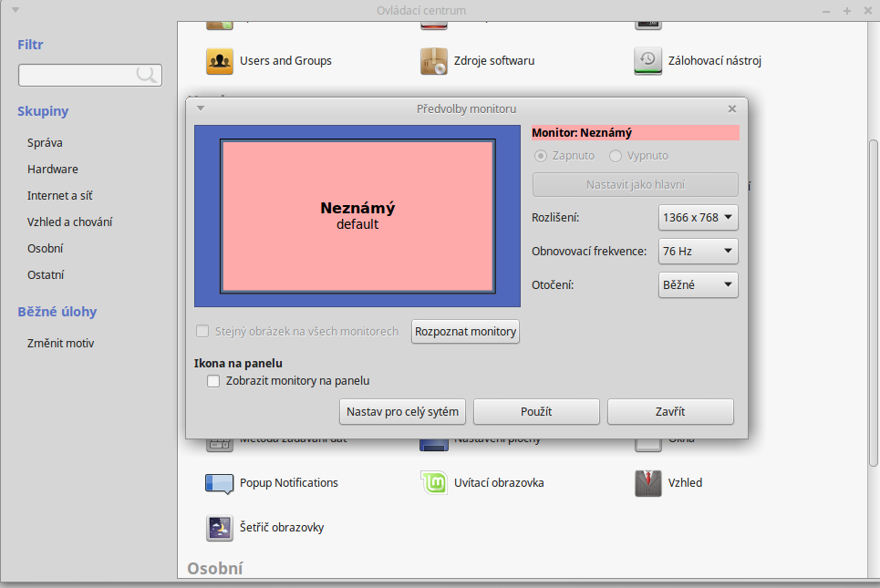The width and height of the screenshot is (880, 588).
Task: Click the Použít button
Action: tap(536, 412)
